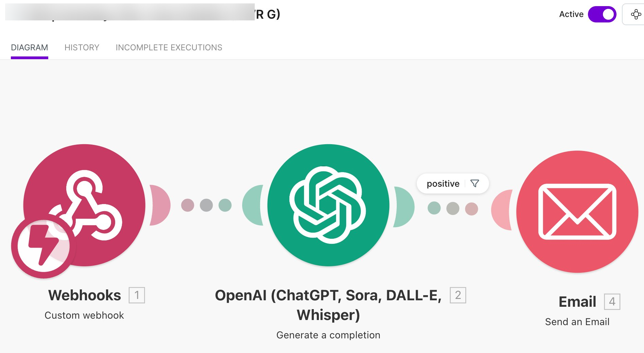
Task: Switch to the History tab
Action: pos(82,48)
